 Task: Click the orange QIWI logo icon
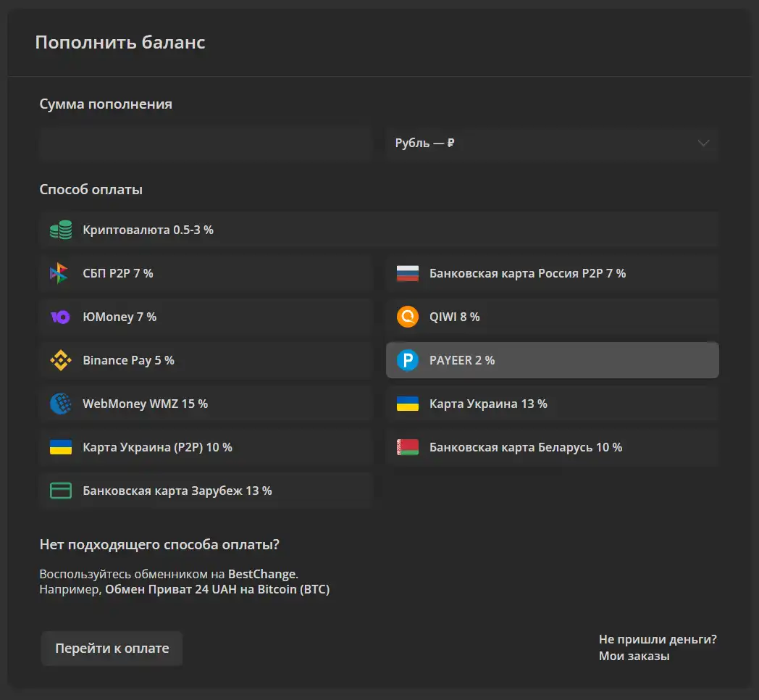[408, 317]
